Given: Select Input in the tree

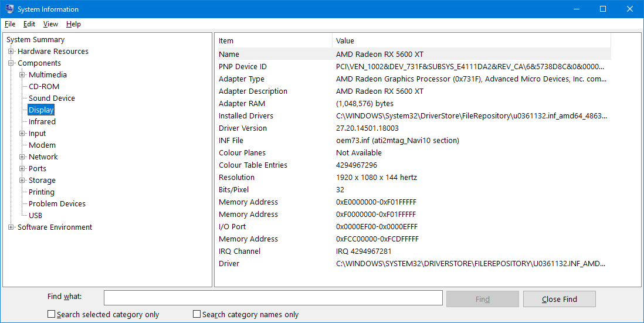Looking at the screenshot, I should tap(37, 134).
